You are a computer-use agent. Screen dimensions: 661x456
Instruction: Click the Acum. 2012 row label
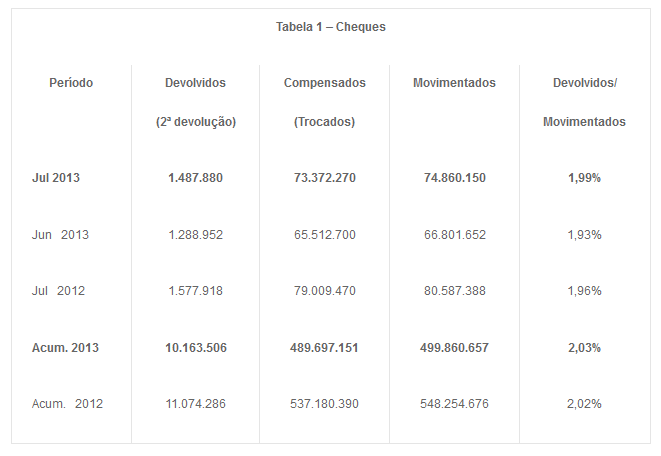tap(67, 404)
